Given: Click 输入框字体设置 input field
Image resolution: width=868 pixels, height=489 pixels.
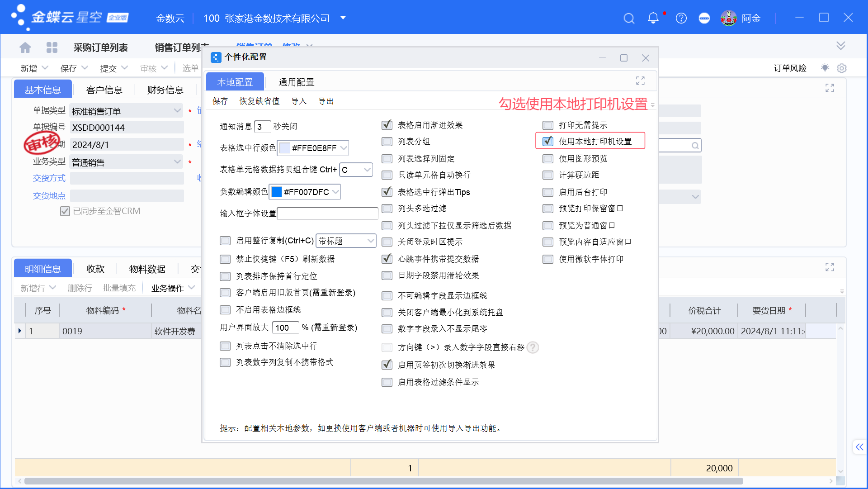Looking at the screenshot, I should (x=328, y=214).
